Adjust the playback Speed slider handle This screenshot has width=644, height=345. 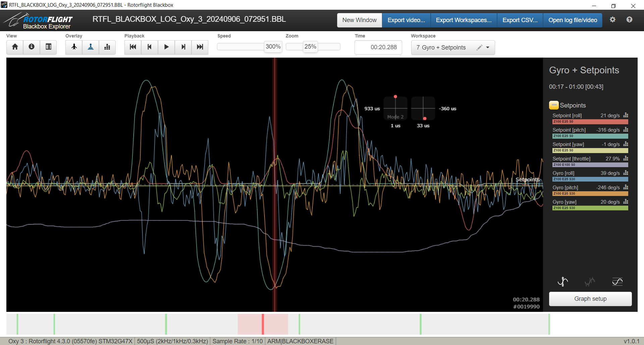(x=273, y=47)
